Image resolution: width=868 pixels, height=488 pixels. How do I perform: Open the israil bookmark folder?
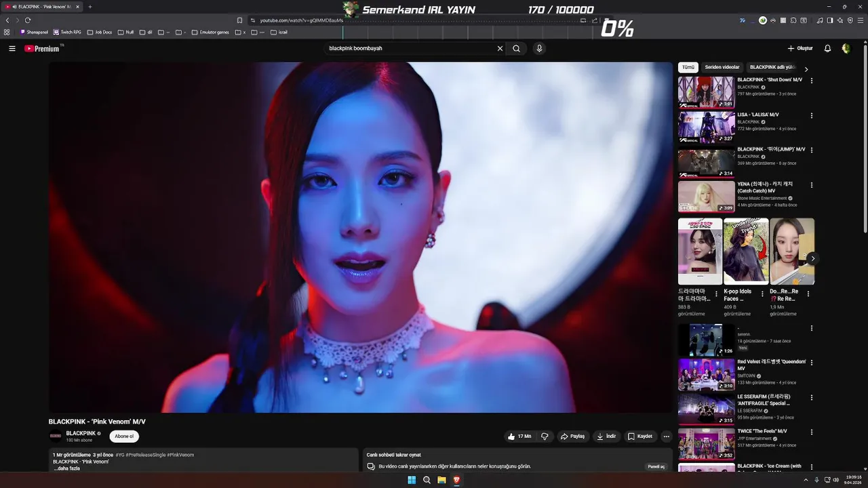(x=279, y=32)
